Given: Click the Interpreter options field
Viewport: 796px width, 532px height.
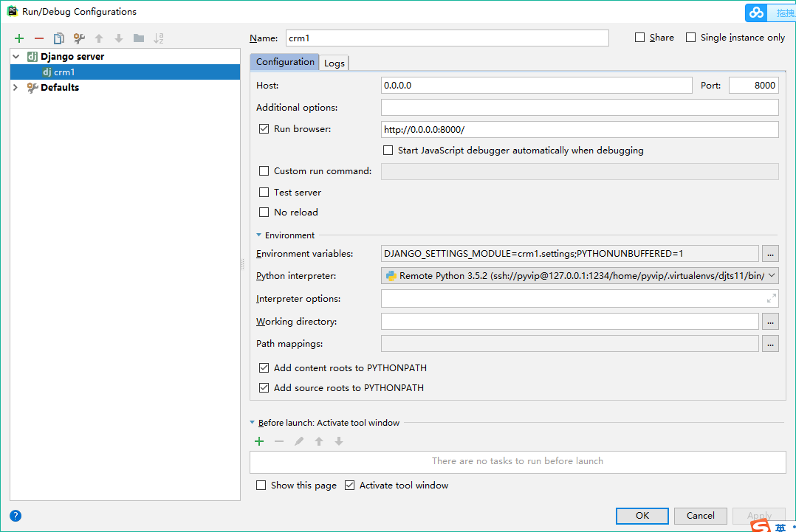Looking at the screenshot, I should click(580, 299).
